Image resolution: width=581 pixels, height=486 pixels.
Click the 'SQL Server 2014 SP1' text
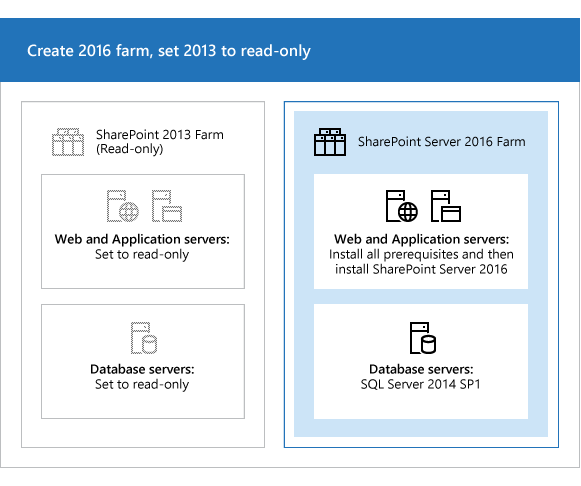[421, 385]
